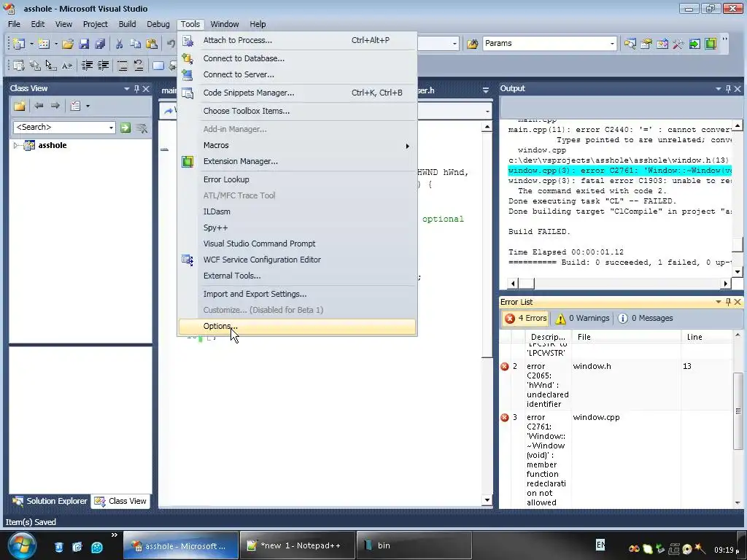The height and width of the screenshot is (560, 747).
Task: Clear the Class View search icon
Action: pyautogui.click(x=142, y=128)
